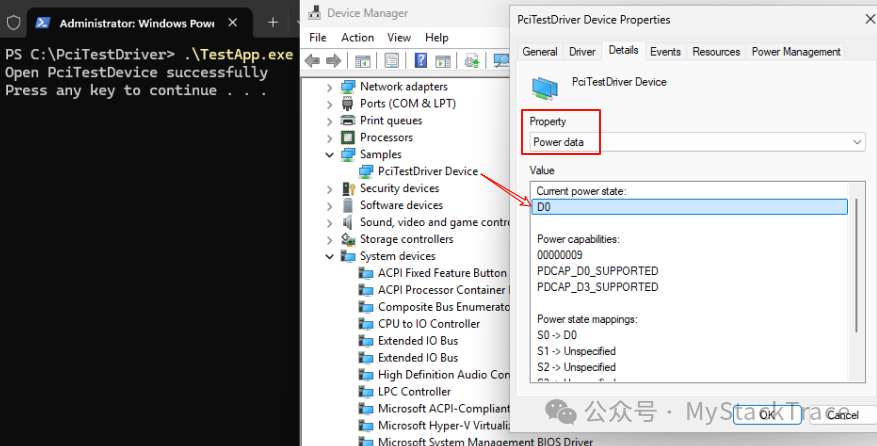The image size is (877, 446).
Task: Switch to the Power Management tab
Action: coord(796,51)
